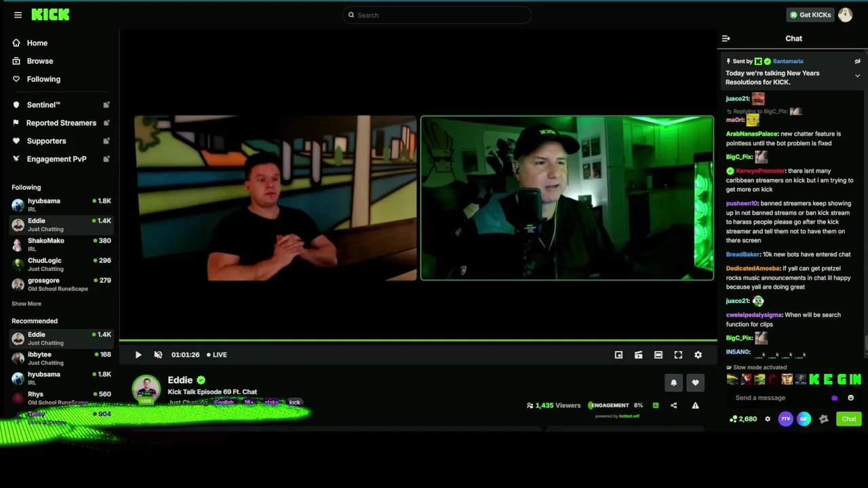Click the Get KICKs button

coord(810,15)
